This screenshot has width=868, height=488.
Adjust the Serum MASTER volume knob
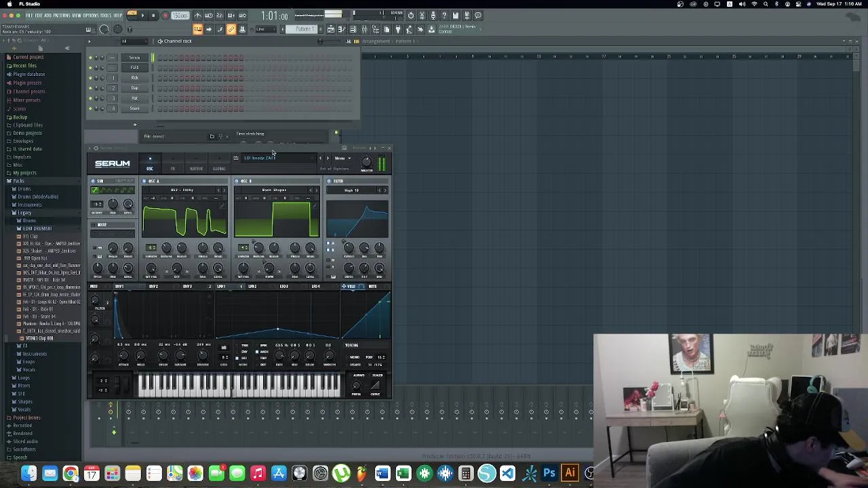coord(366,161)
